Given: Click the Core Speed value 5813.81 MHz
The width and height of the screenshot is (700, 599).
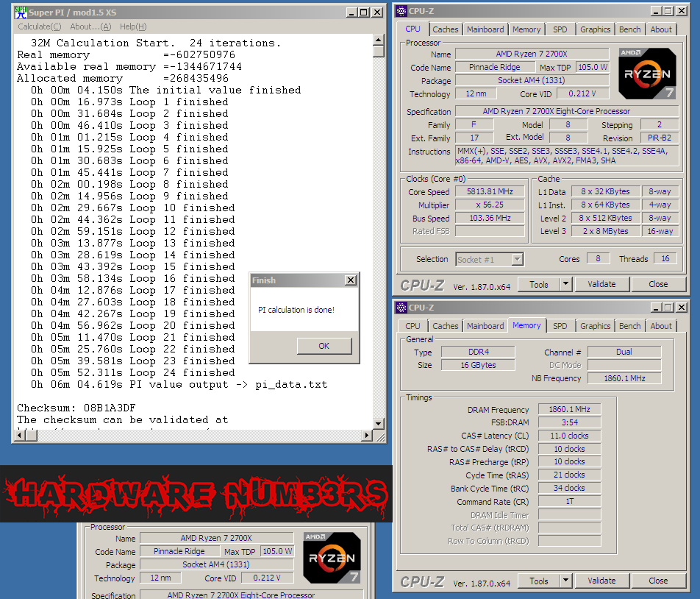Looking at the screenshot, I should (x=490, y=191).
